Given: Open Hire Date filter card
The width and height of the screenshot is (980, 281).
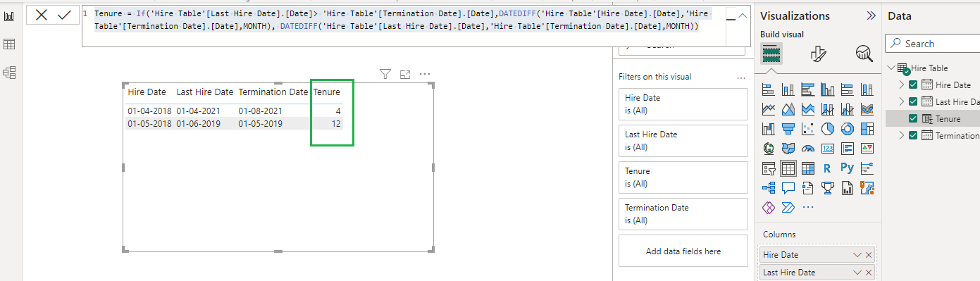Looking at the screenshot, I should (x=683, y=104).
